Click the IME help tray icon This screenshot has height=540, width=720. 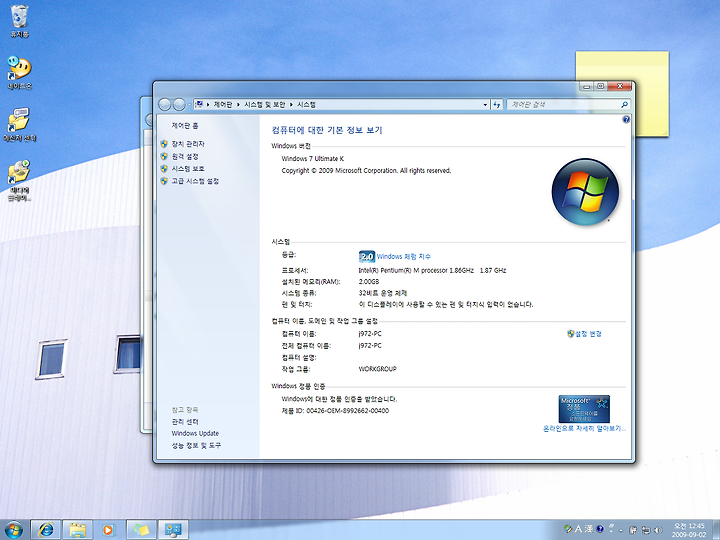(600, 529)
